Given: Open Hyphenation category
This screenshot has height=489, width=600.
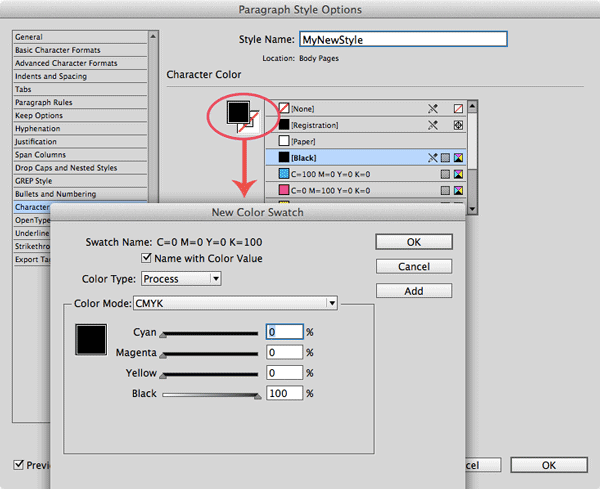Looking at the screenshot, I should [80, 129].
